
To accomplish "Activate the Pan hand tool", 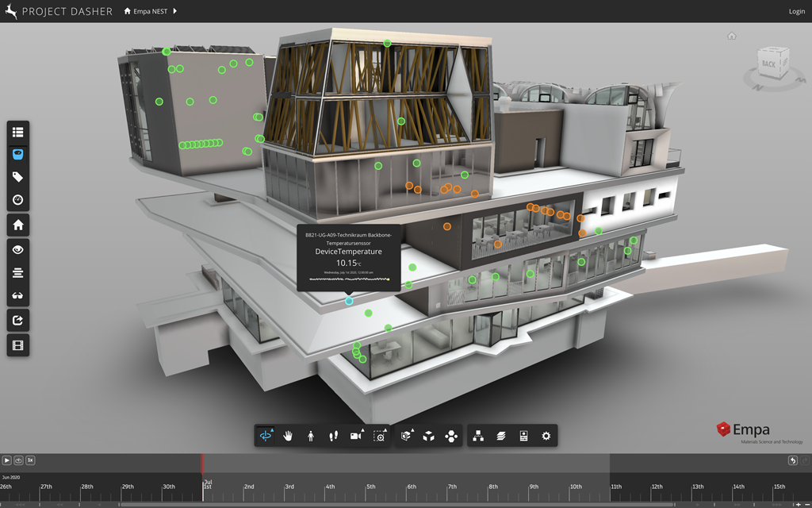I will 289,436.
